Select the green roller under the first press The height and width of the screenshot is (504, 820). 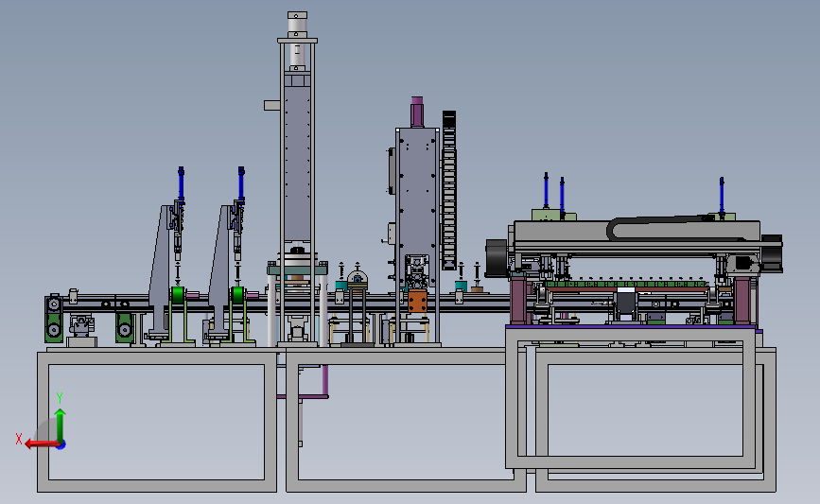point(178,295)
